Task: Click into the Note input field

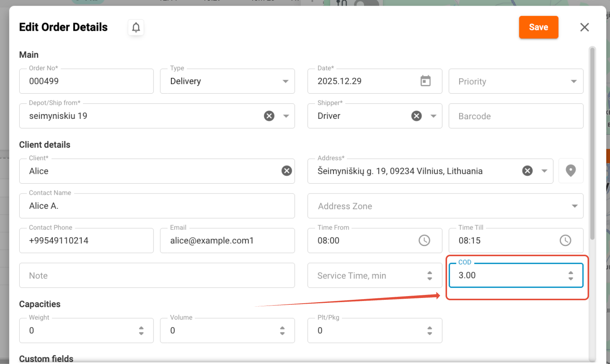Action: [x=157, y=276]
